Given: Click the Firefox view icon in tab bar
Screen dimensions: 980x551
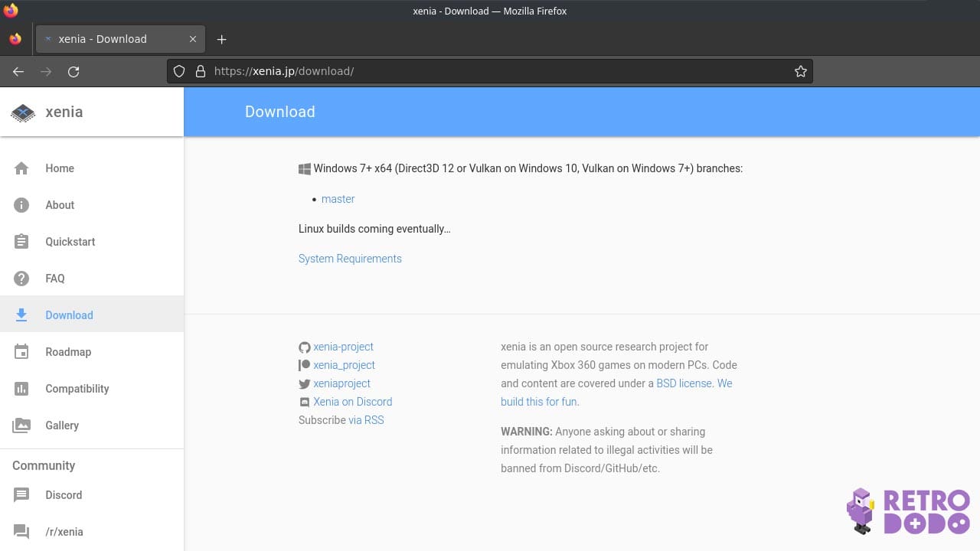Looking at the screenshot, I should pos(15,39).
